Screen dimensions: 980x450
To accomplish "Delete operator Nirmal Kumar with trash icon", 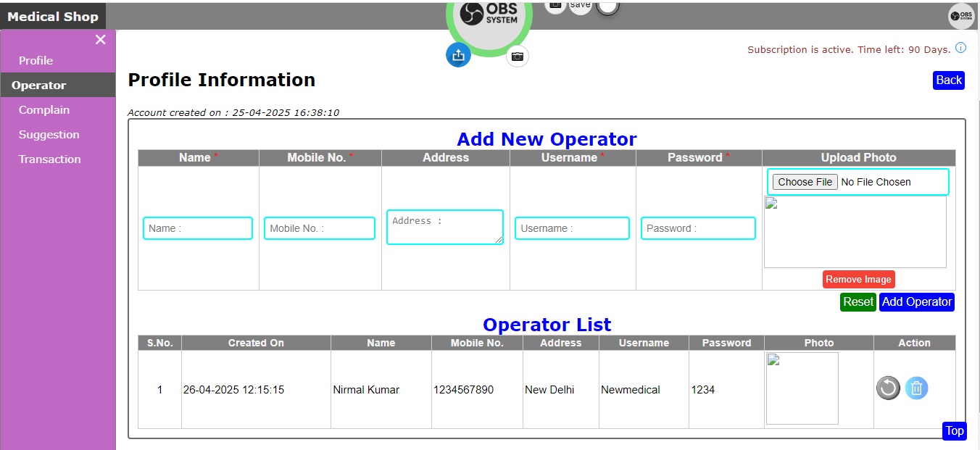I will (x=916, y=388).
